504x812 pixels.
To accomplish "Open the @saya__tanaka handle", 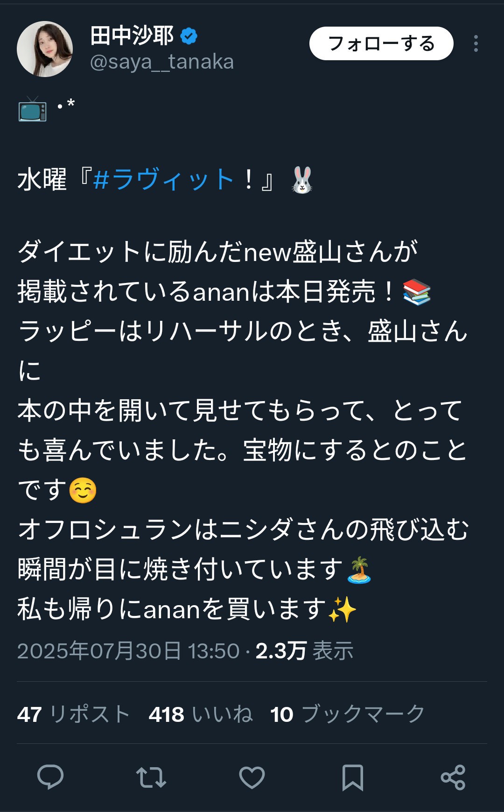I will pyautogui.click(x=162, y=62).
